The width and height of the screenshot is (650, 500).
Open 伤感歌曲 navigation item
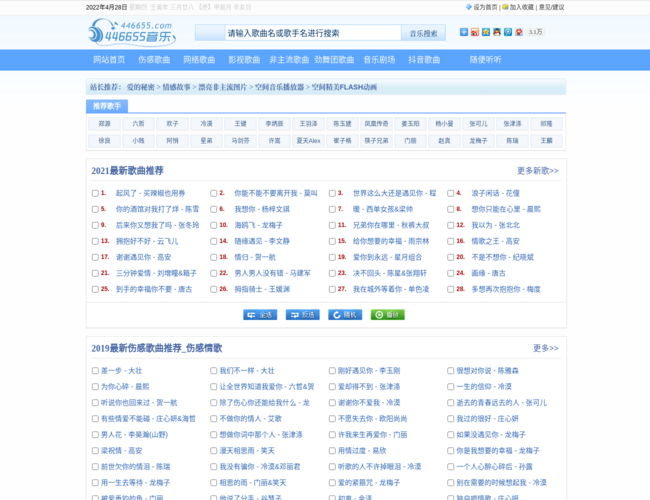[154, 60]
